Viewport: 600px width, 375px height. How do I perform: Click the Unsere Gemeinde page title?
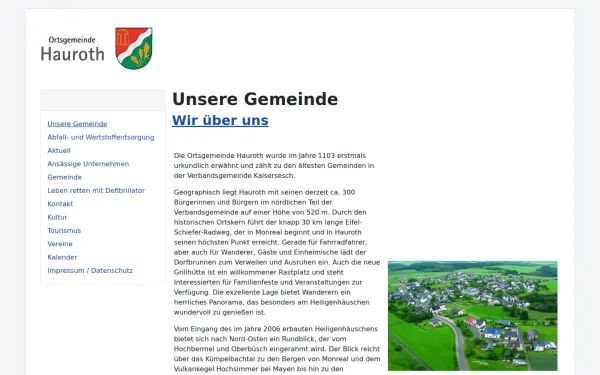(255, 99)
